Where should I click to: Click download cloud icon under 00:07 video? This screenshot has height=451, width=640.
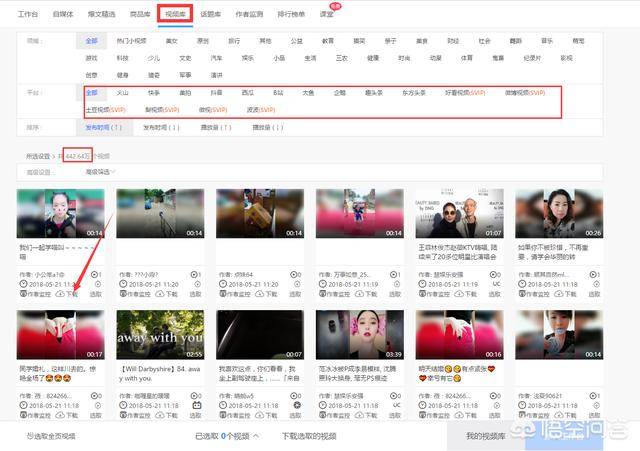coord(260,415)
